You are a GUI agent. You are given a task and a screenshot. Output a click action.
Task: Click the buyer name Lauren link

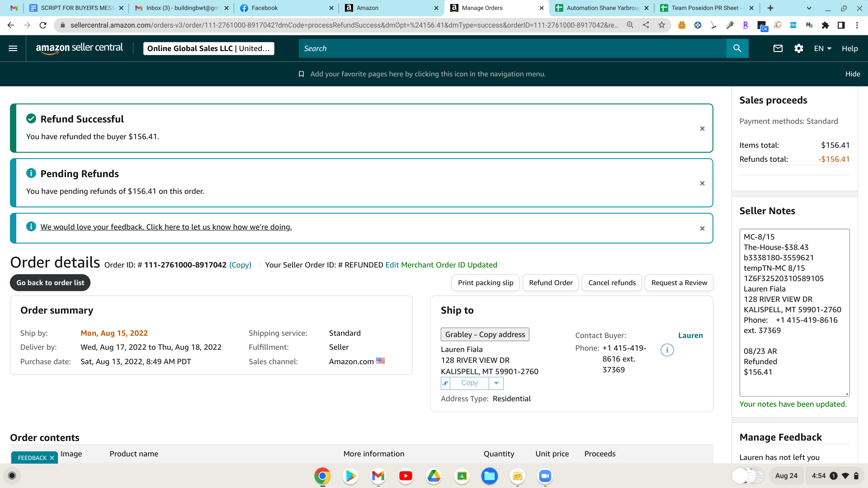tap(690, 335)
